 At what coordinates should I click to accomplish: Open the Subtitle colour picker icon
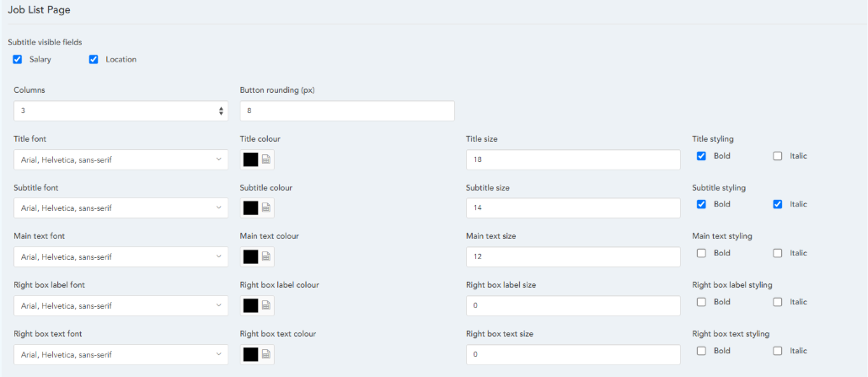click(x=265, y=207)
